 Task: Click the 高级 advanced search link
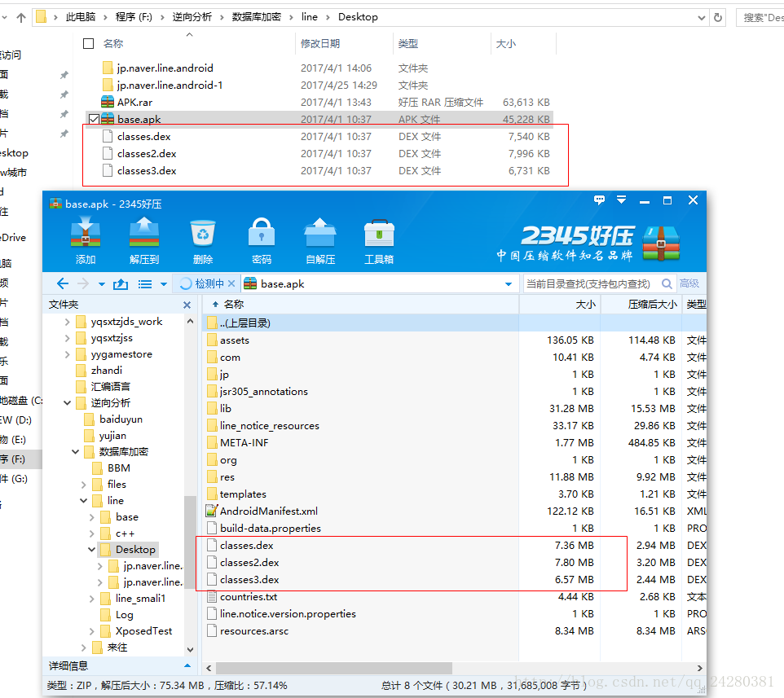[x=689, y=283]
